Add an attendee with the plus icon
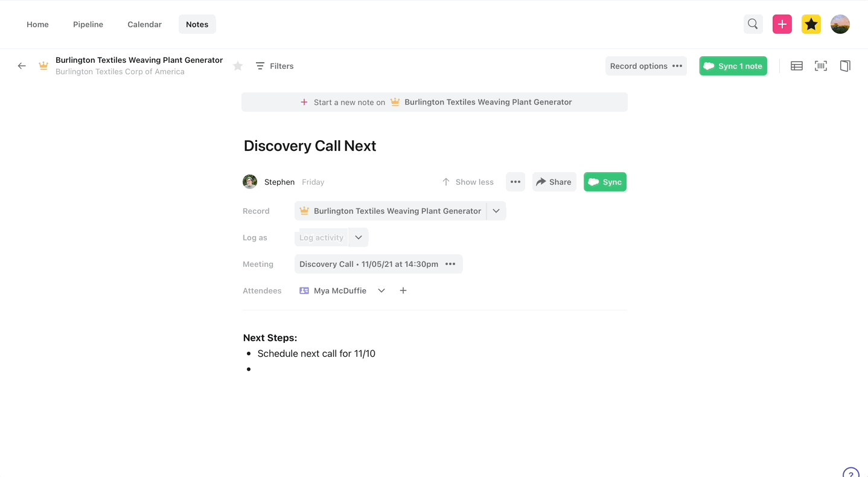The image size is (868, 477). [403, 290]
